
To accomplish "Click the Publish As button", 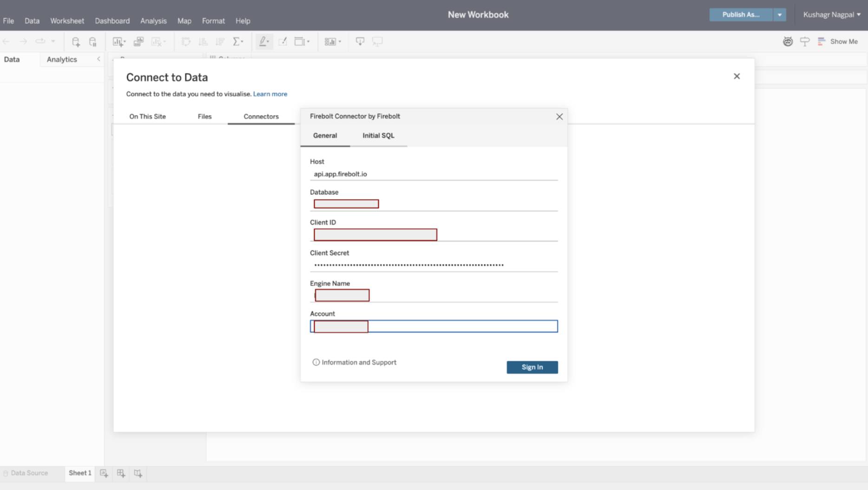I will (x=741, y=14).
